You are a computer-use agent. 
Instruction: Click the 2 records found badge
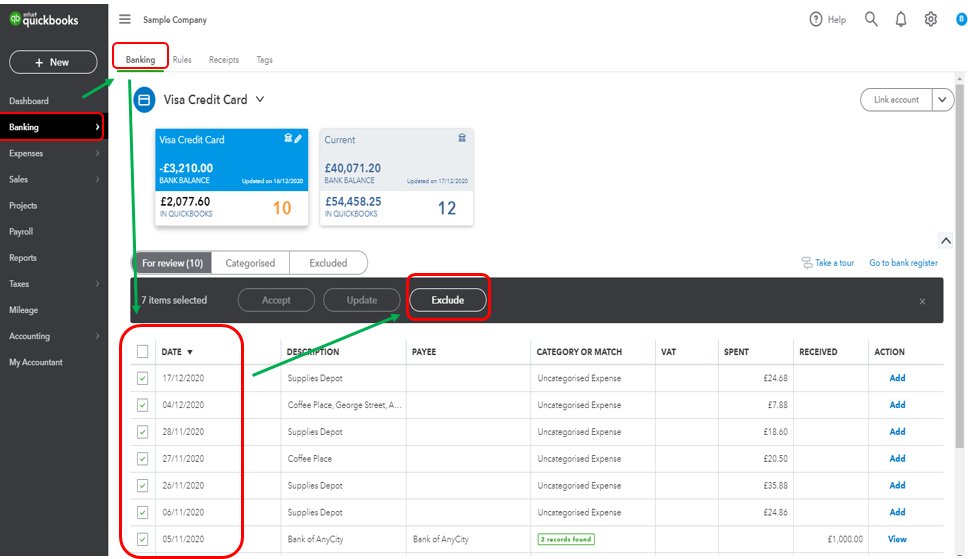click(x=566, y=539)
